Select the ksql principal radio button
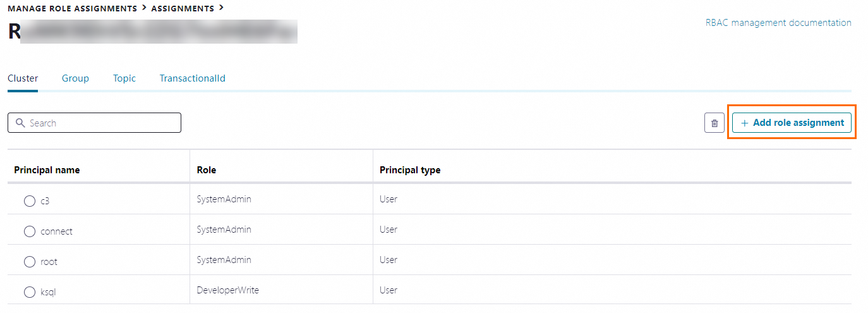The image size is (868, 313). [x=29, y=292]
